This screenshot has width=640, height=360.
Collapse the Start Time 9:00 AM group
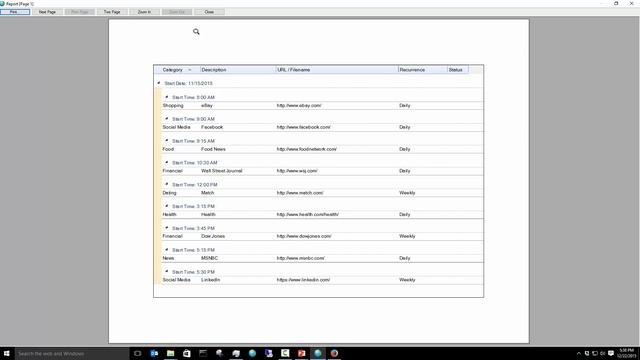pos(167,119)
